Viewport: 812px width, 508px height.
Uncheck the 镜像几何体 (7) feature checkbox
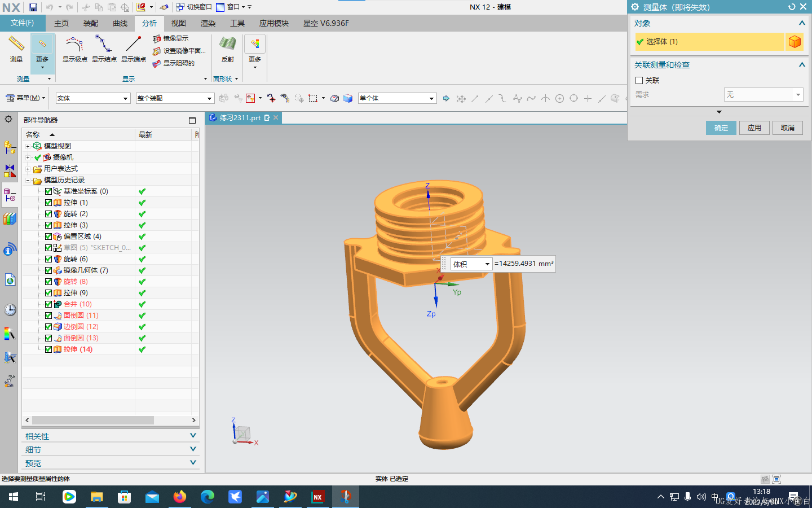click(x=48, y=270)
